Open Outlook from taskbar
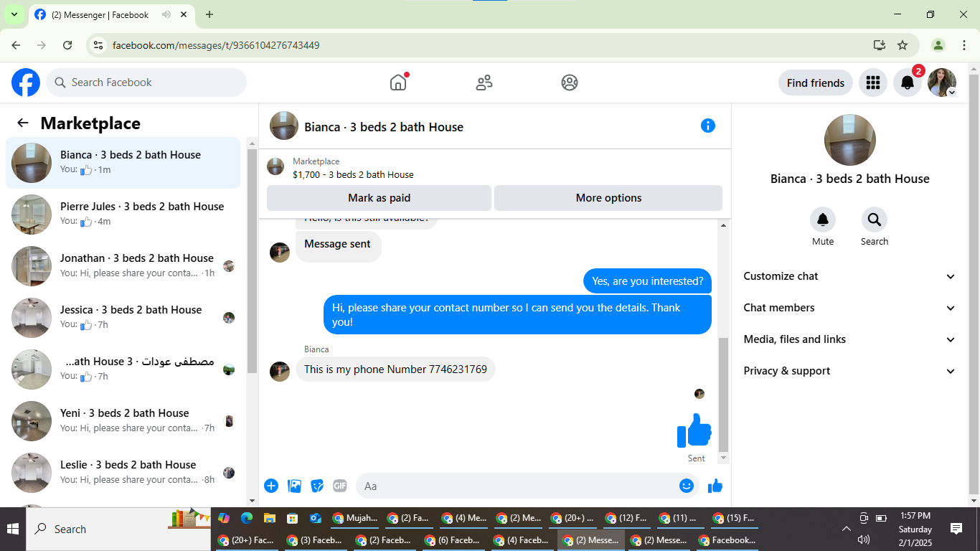Screen dimensions: 980x551 click(x=315, y=518)
